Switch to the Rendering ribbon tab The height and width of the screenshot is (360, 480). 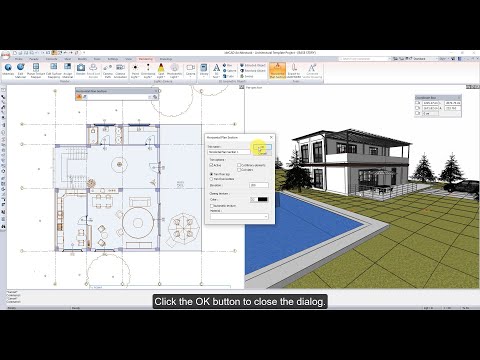tap(146, 59)
